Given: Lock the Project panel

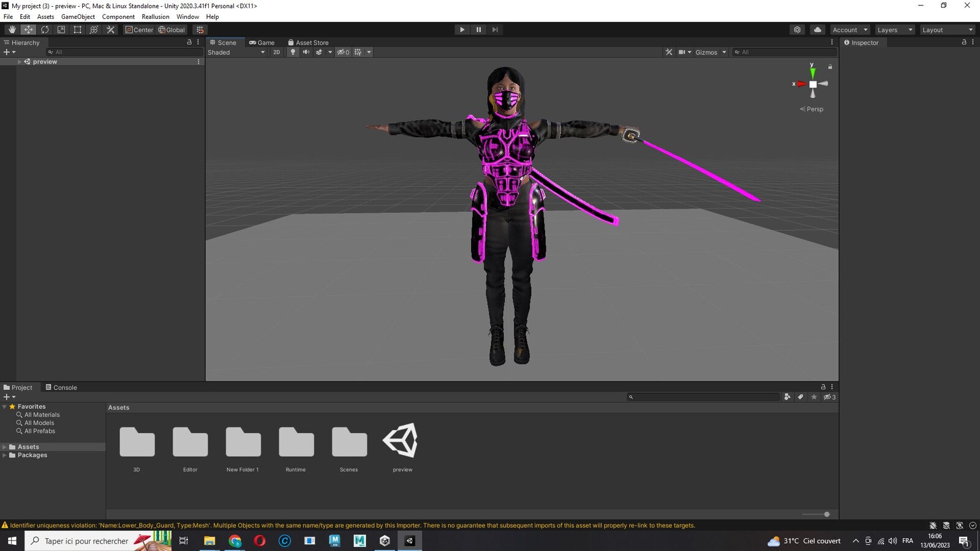Looking at the screenshot, I should 823,387.
